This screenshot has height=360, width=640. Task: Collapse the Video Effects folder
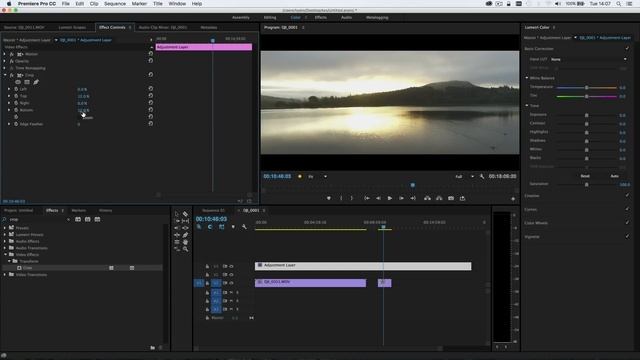5,254
